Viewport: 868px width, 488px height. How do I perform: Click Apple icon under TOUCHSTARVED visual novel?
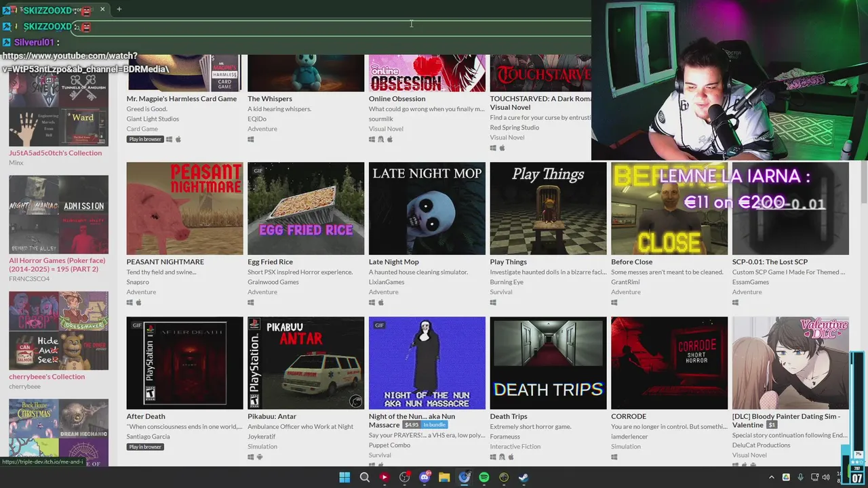(502, 148)
